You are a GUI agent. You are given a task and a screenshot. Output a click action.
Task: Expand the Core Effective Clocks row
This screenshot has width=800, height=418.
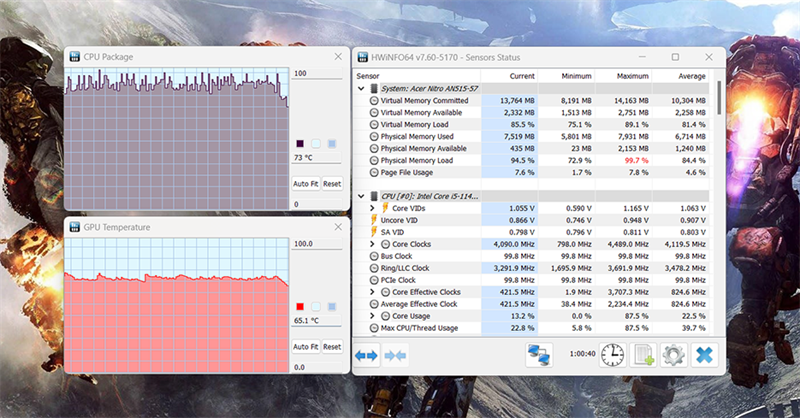(372, 292)
